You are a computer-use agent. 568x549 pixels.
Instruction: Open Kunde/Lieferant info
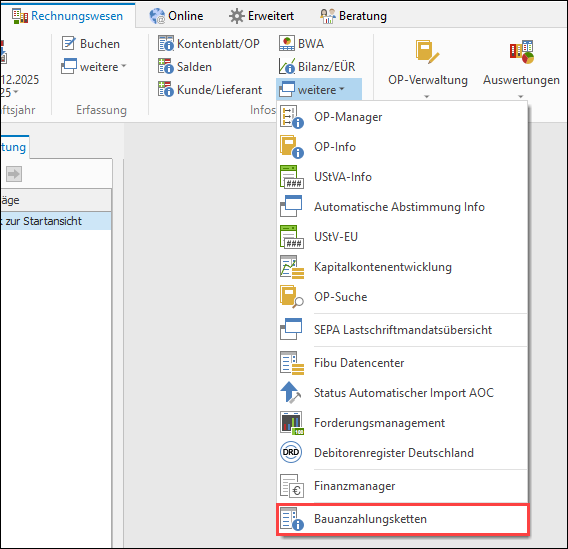(x=210, y=89)
